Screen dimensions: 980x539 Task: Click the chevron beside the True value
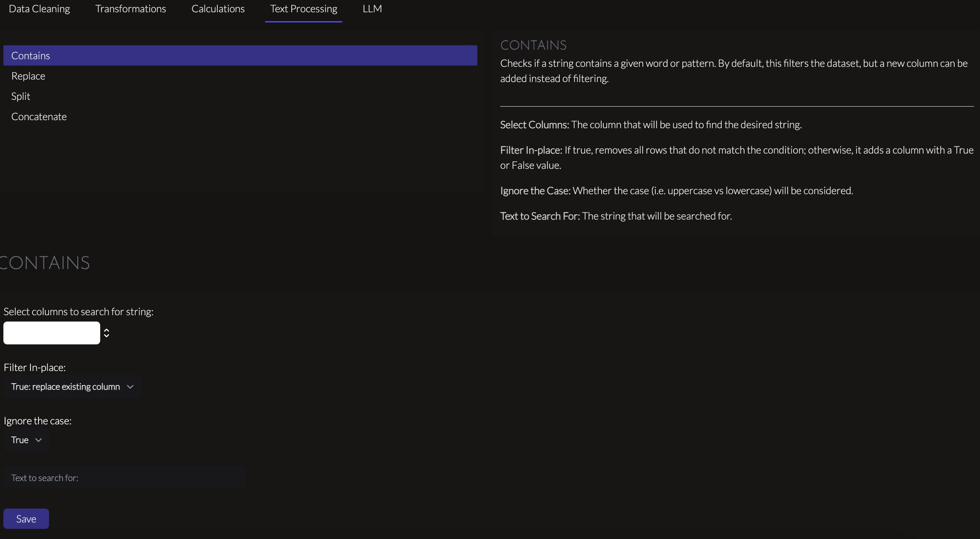38,440
